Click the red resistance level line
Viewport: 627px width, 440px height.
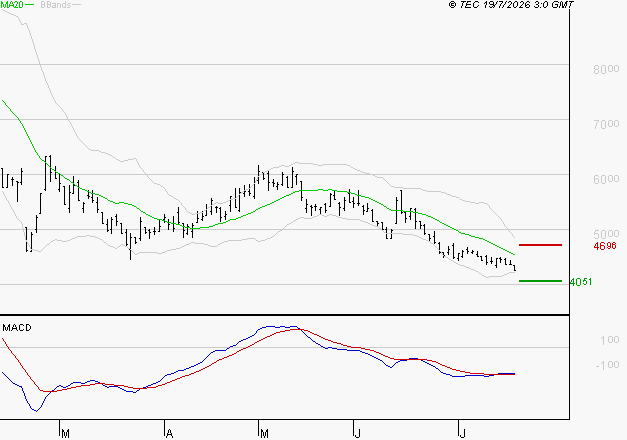coord(540,245)
